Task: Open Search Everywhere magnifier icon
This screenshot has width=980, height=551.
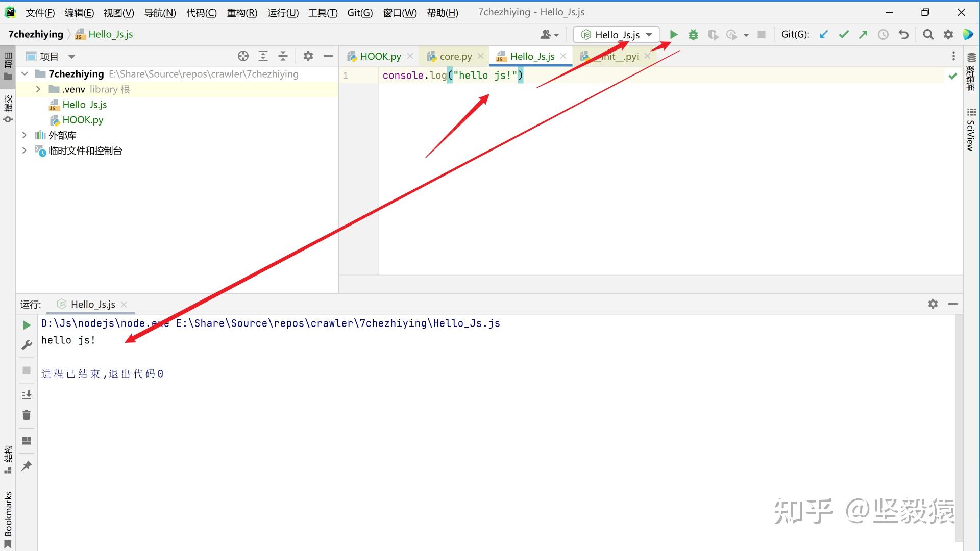Action: (x=928, y=35)
